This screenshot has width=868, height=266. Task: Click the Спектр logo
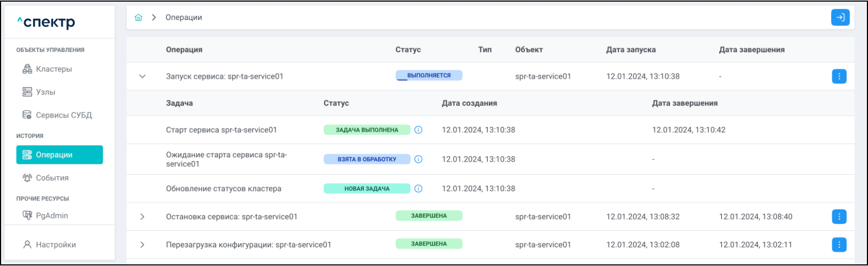click(46, 22)
